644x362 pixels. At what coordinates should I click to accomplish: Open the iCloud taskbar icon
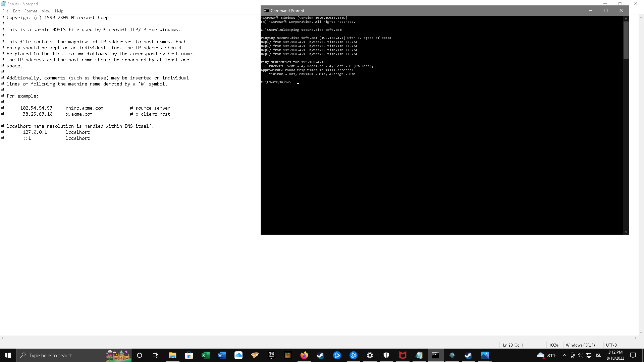pyautogui.click(x=238, y=355)
